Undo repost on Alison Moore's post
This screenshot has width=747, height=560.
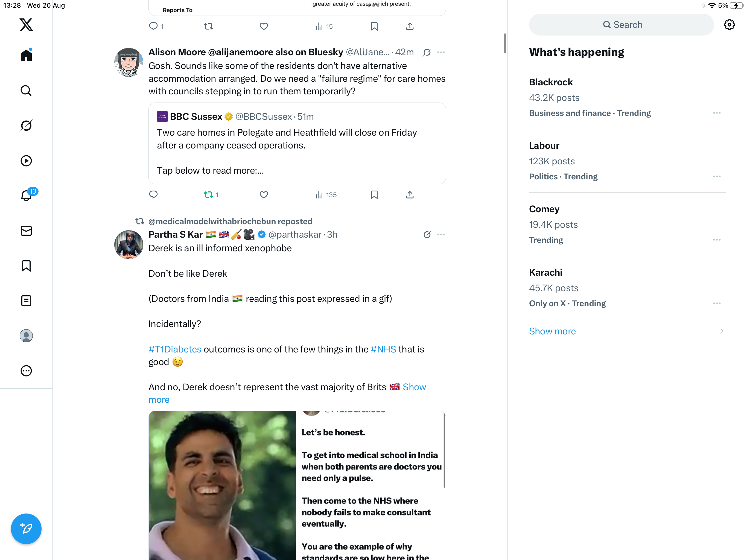click(209, 195)
